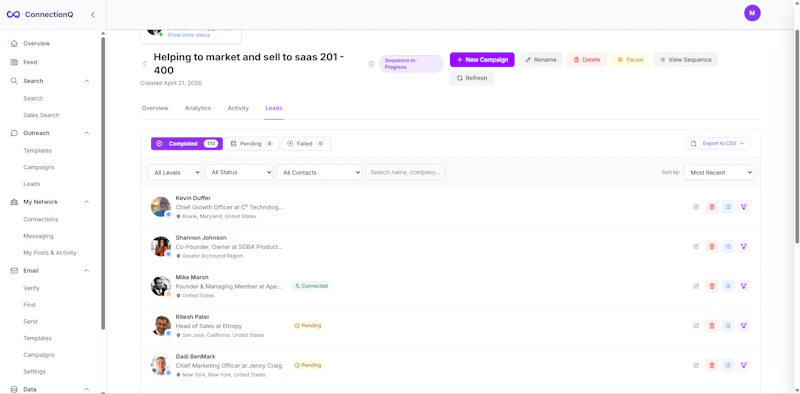
Task: Pause the campaign
Action: click(x=630, y=60)
